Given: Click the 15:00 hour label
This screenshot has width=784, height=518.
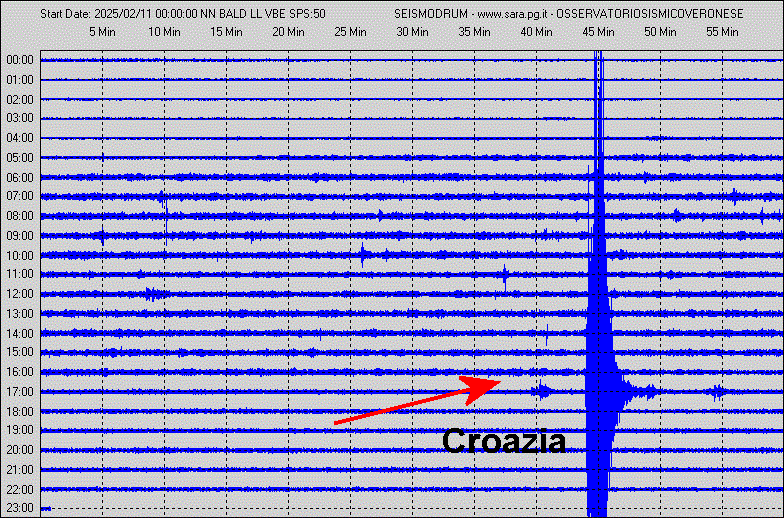Looking at the screenshot, I should 20,352.
